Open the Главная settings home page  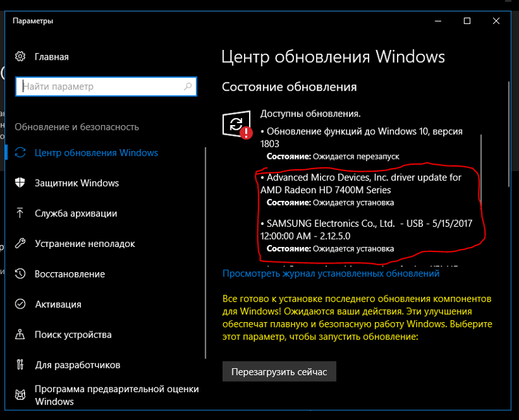[x=52, y=57]
